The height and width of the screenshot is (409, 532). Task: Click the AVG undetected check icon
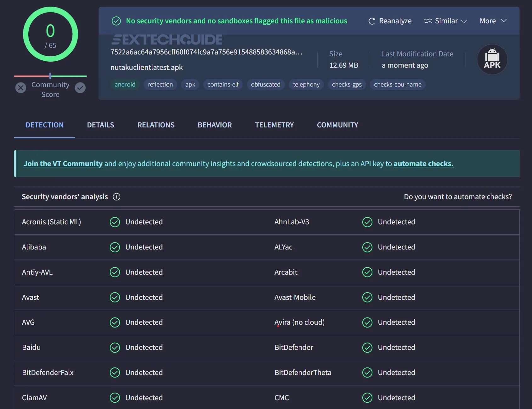tap(115, 322)
